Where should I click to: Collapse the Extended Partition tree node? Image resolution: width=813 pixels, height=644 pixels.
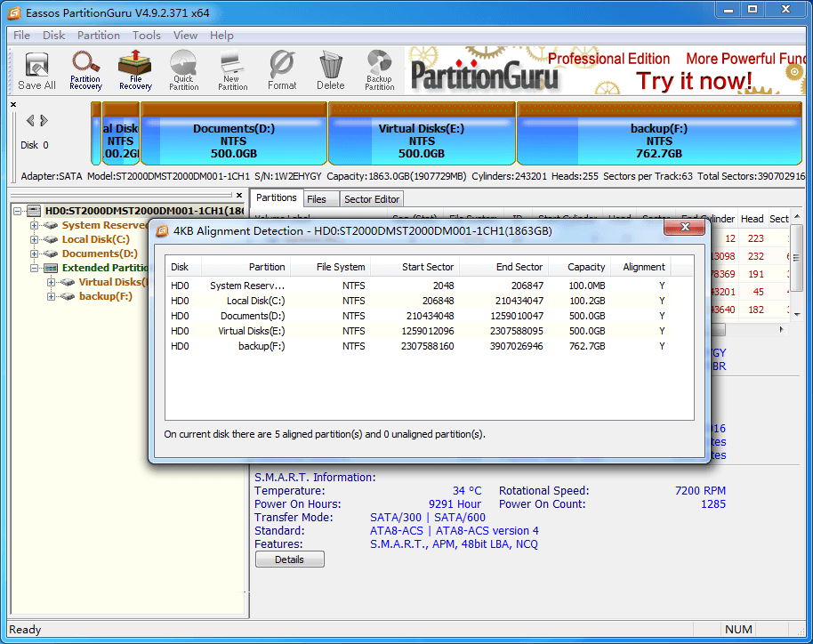pos(34,268)
